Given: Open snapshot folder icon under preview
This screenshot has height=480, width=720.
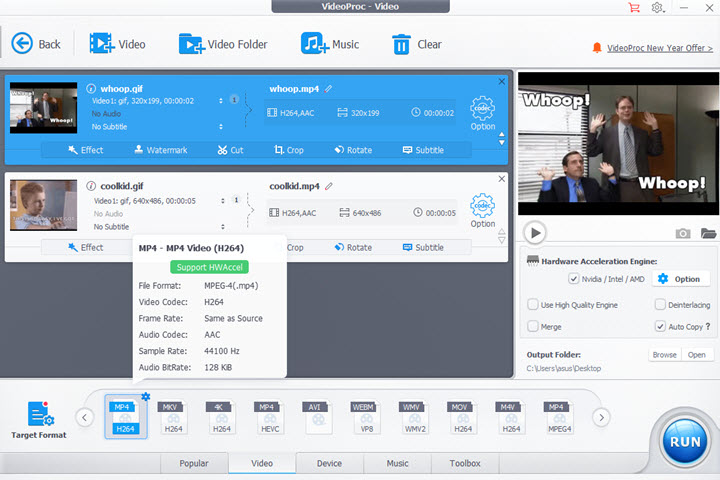Looking at the screenshot, I should 708,233.
